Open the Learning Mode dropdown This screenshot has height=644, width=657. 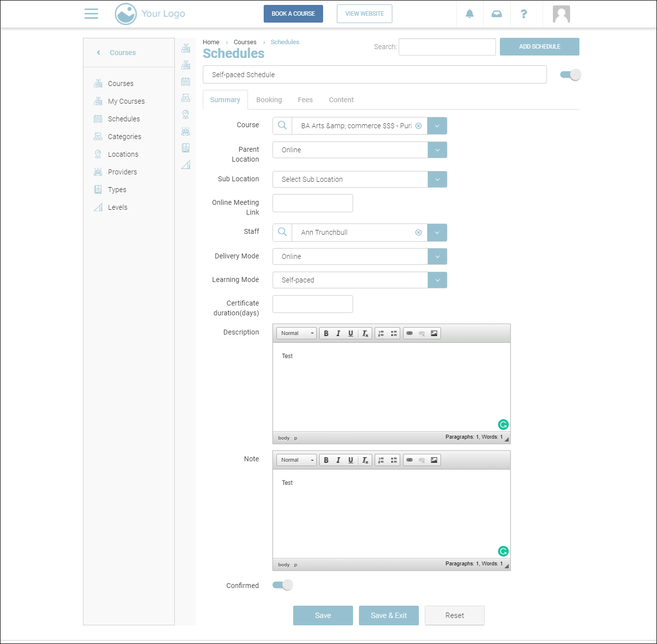[x=437, y=280]
